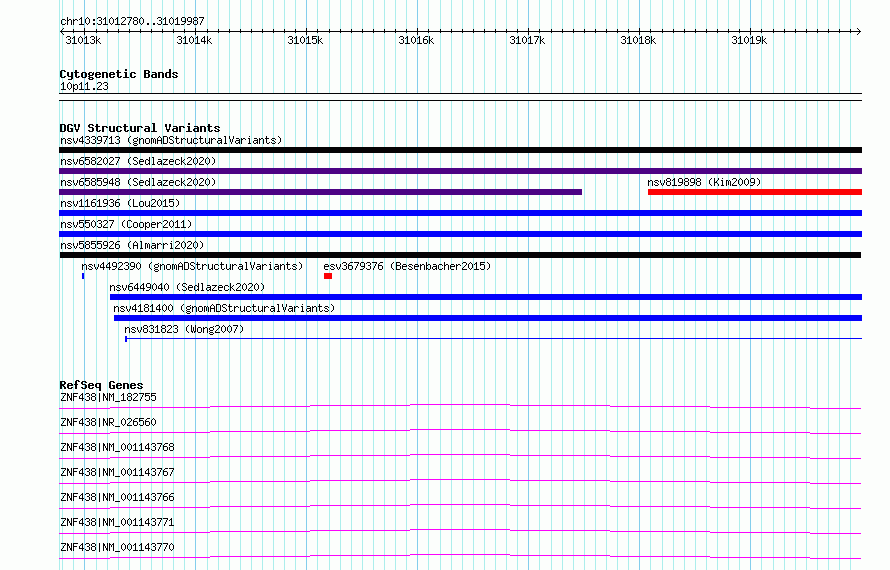This screenshot has width=890, height=570.
Task: Open nsv5855926 (Almarri2020) variant label
Action: click(x=132, y=245)
